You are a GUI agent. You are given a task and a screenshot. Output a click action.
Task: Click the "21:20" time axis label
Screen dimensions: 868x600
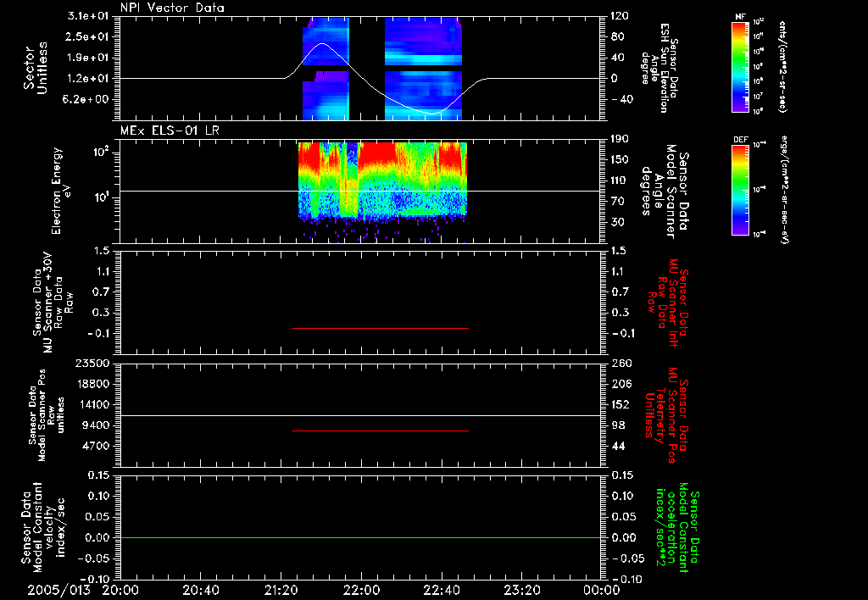(x=281, y=590)
